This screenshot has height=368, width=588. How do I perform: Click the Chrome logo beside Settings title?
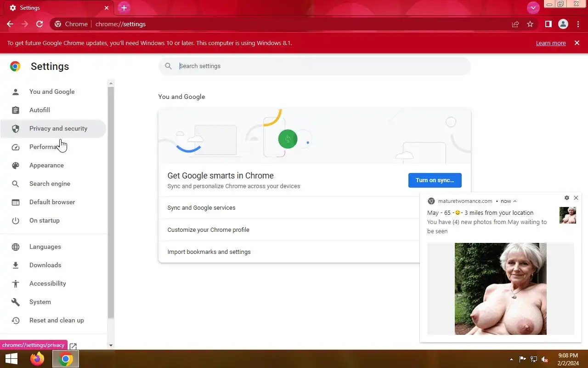coord(15,66)
